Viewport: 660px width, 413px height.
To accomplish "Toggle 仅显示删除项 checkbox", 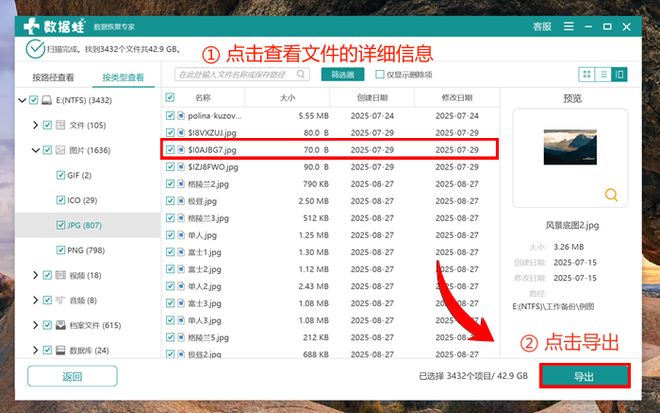I will pyautogui.click(x=380, y=75).
